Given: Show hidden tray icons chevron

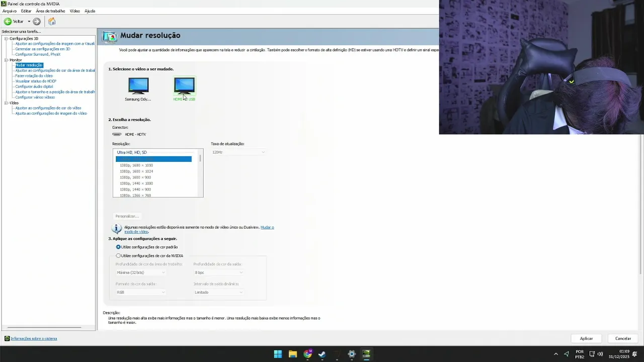Looking at the screenshot, I should pyautogui.click(x=556, y=354).
